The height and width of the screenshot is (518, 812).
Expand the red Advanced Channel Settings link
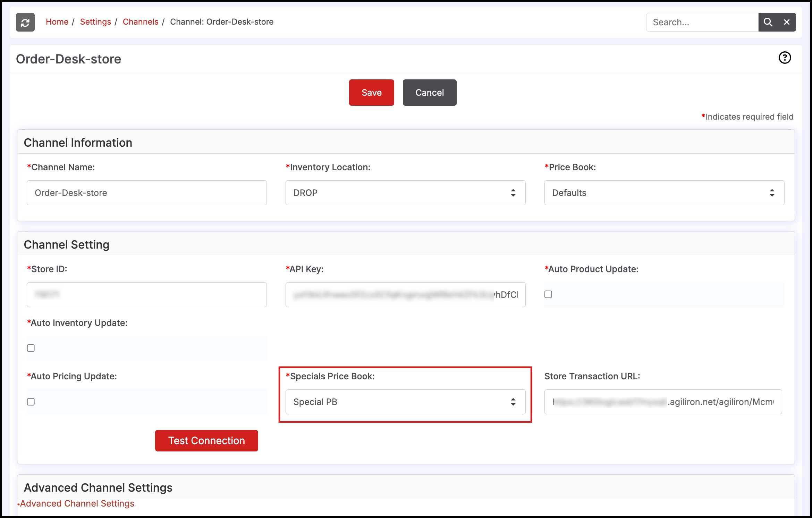click(x=77, y=503)
